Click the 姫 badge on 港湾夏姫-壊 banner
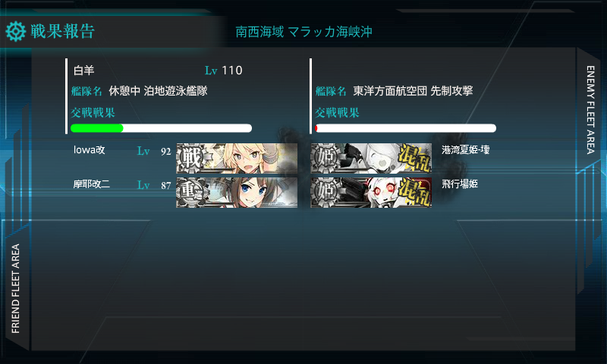 (326, 158)
